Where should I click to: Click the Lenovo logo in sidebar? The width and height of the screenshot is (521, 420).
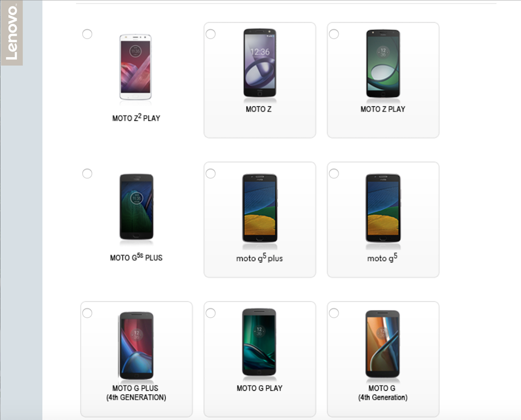(11, 32)
